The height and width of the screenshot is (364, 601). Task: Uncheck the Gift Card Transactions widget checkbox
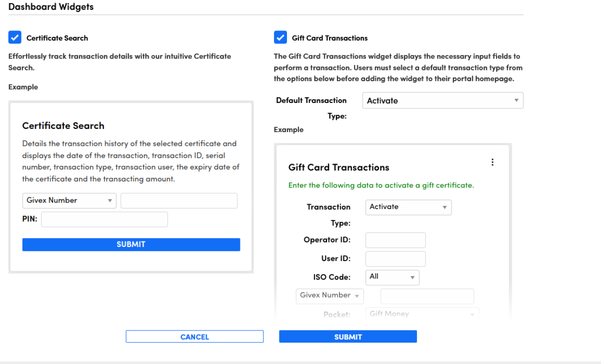(280, 37)
